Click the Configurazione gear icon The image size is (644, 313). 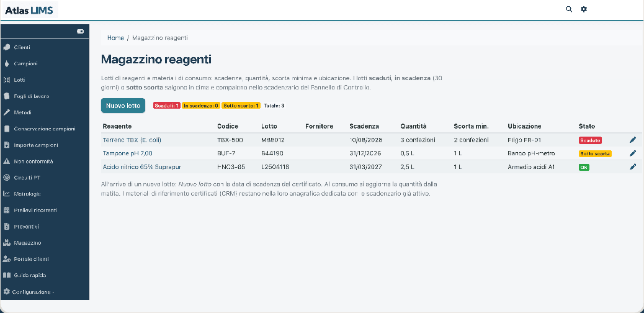coord(7,292)
